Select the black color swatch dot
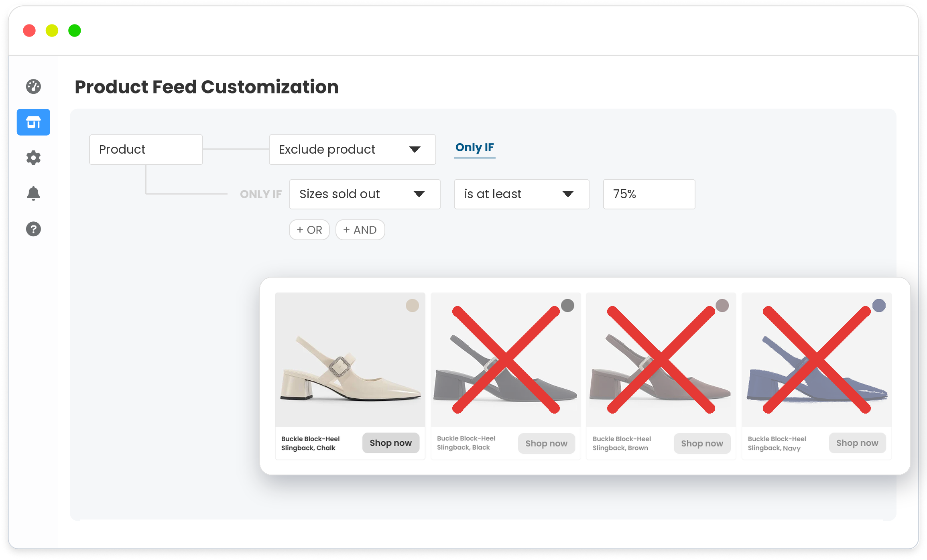 coord(567,306)
